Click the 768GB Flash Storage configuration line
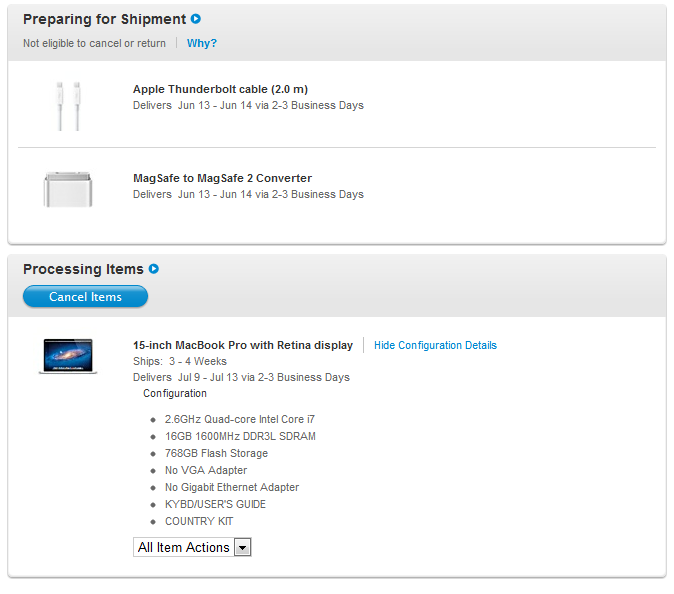Viewport: 674px width, 594px height. [x=216, y=453]
